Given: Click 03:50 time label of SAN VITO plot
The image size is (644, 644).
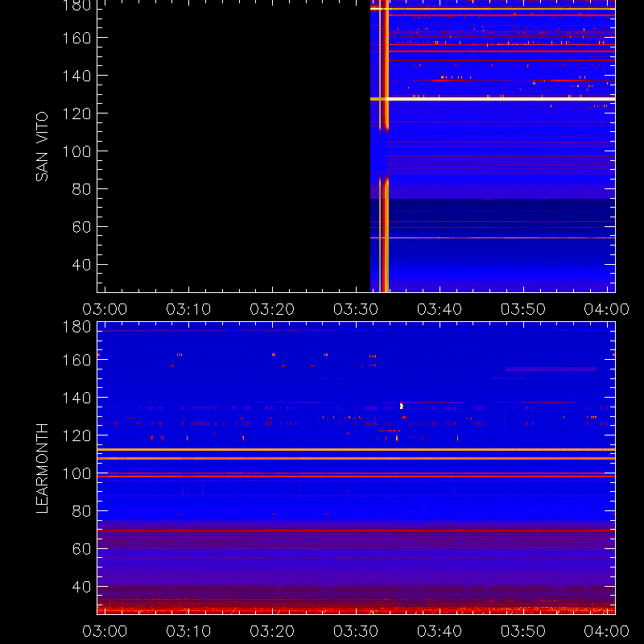Looking at the screenshot, I should tap(522, 309).
